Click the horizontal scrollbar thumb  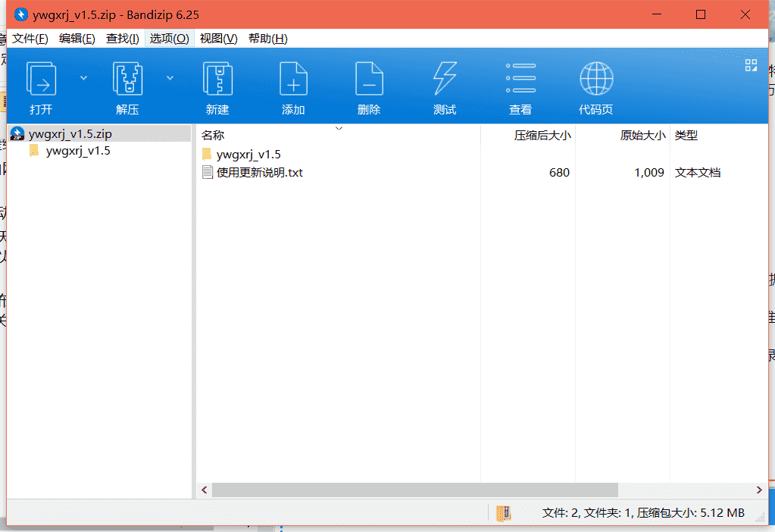[414, 490]
